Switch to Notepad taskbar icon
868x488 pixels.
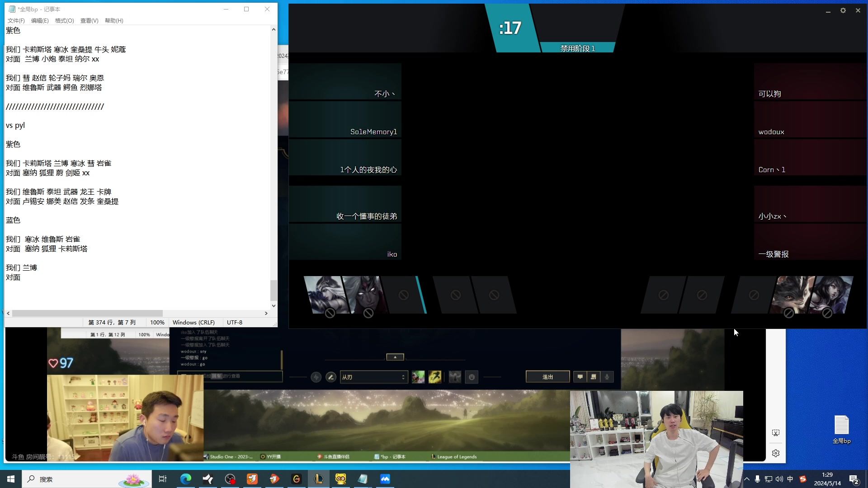(x=363, y=479)
